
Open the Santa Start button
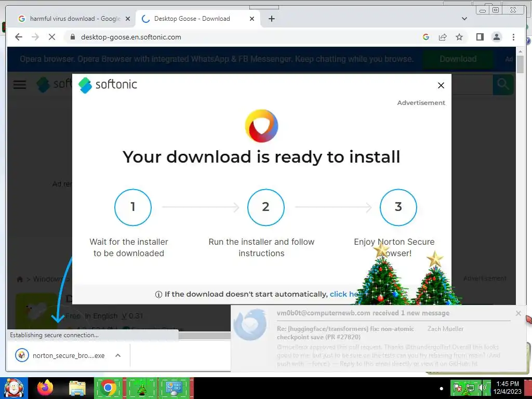tap(14, 388)
